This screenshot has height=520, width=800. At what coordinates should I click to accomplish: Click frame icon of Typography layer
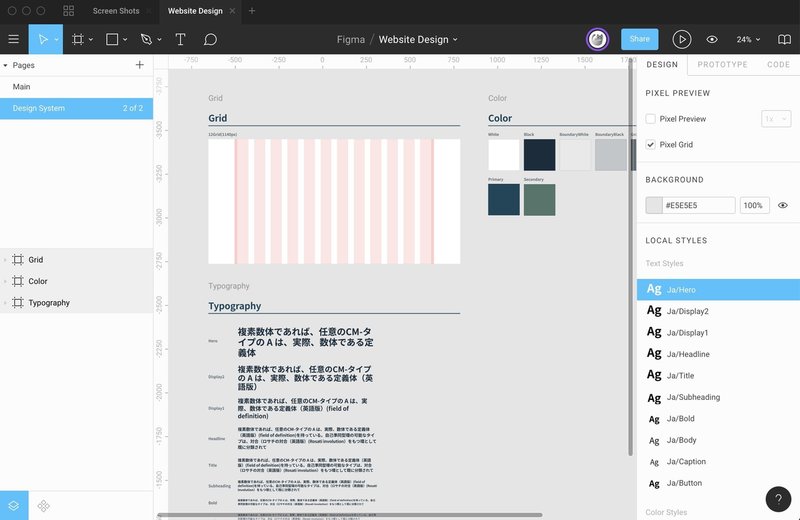[x=18, y=303]
